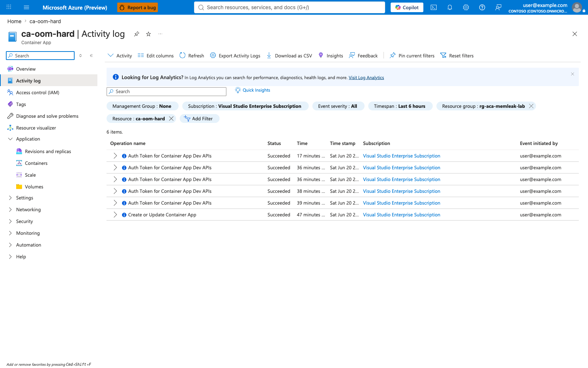Focus the activity log Search field
The height and width of the screenshot is (368, 588).
[x=166, y=92]
